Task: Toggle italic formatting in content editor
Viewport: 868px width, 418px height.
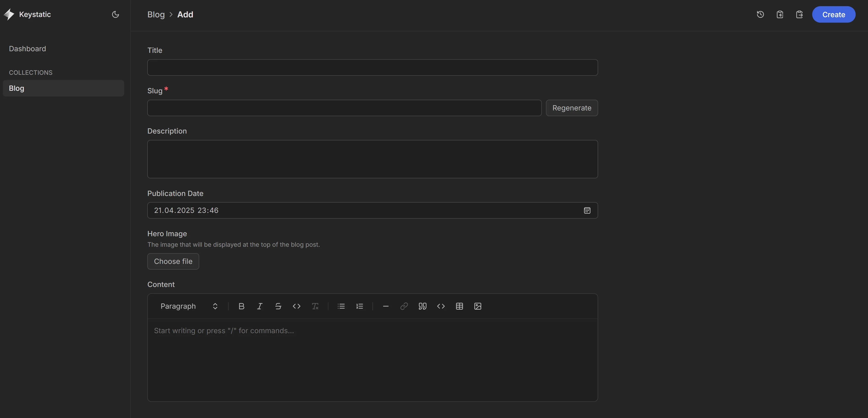Action: tap(259, 306)
